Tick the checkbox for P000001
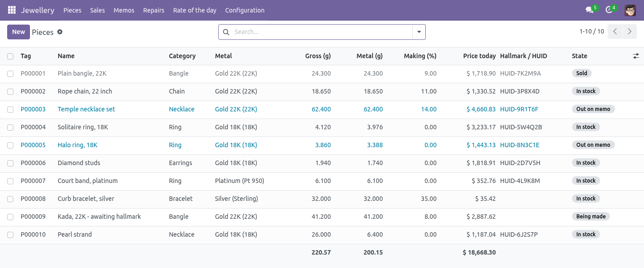Viewport: 644px width, 268px height. [10, 74]
